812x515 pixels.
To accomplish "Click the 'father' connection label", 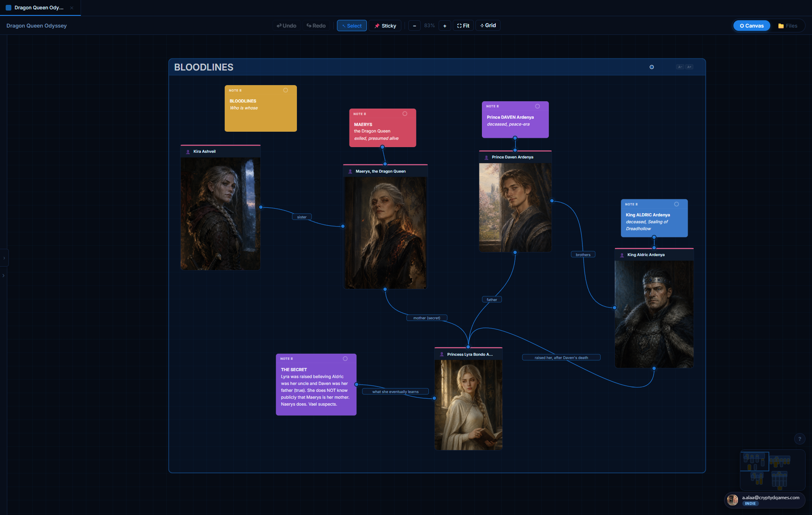I will pos(492,300).
